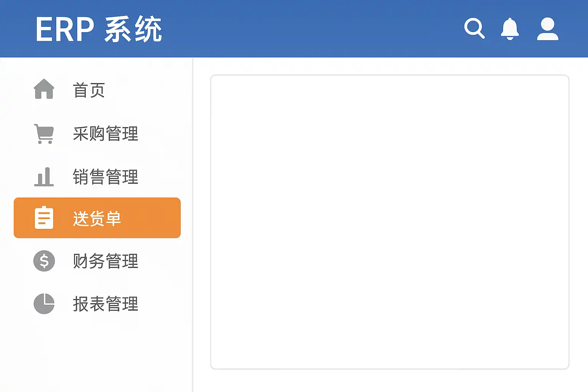Click the shopping cart icon
The image size is (588, 392).
44,134
